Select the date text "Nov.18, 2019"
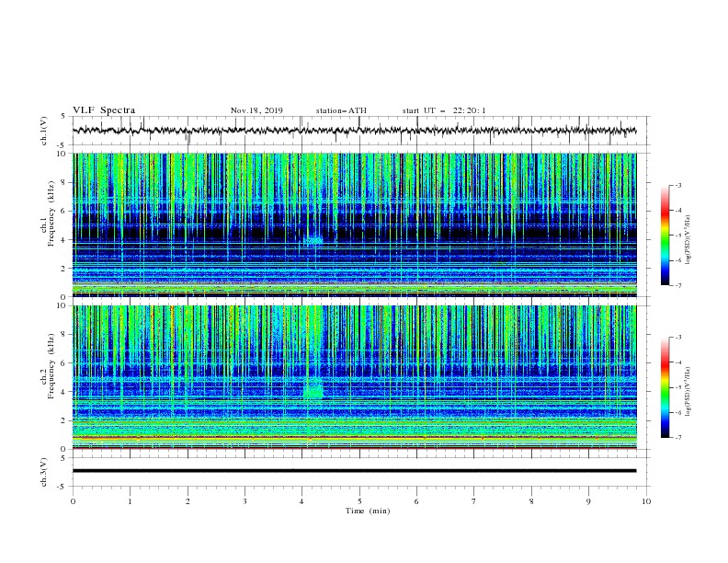 256,110
